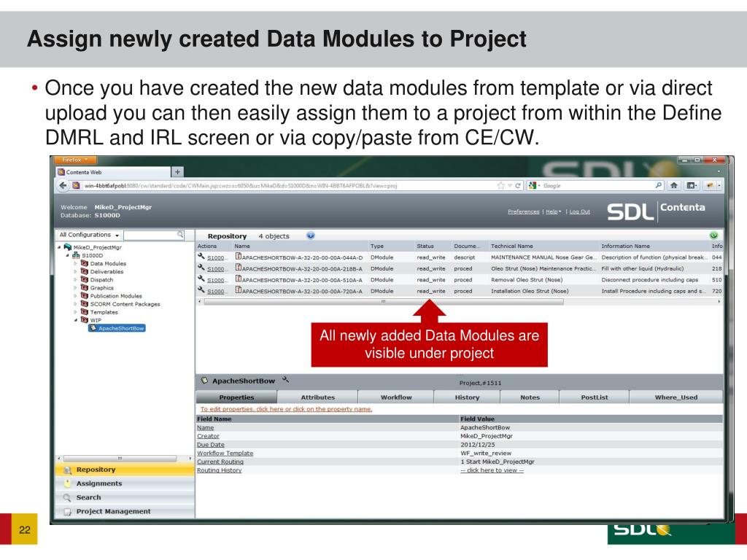Select APACHESHORTBOW-A-32-20-00-00A-218B-A module name
Screen dimensions: 747x560
tap(302, 268)
